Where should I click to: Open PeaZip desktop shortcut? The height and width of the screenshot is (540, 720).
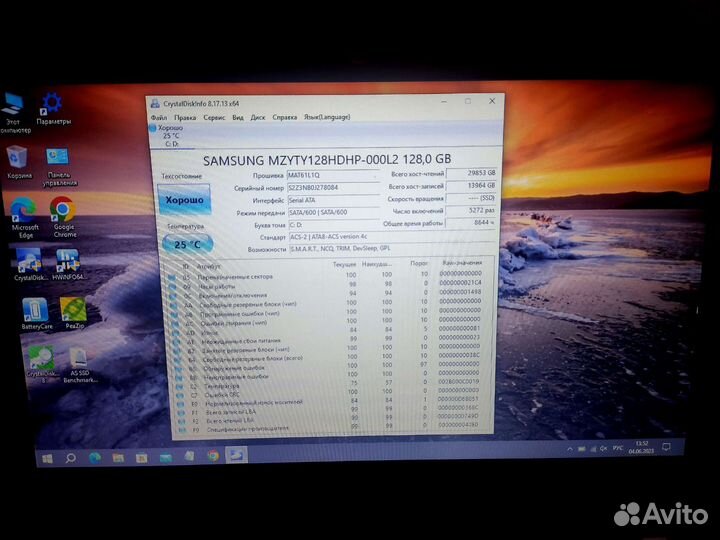(x=74, y=313)
